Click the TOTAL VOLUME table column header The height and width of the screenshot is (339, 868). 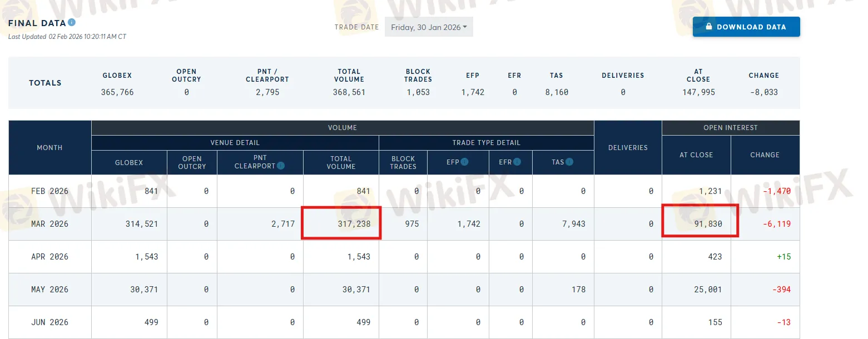341,163
